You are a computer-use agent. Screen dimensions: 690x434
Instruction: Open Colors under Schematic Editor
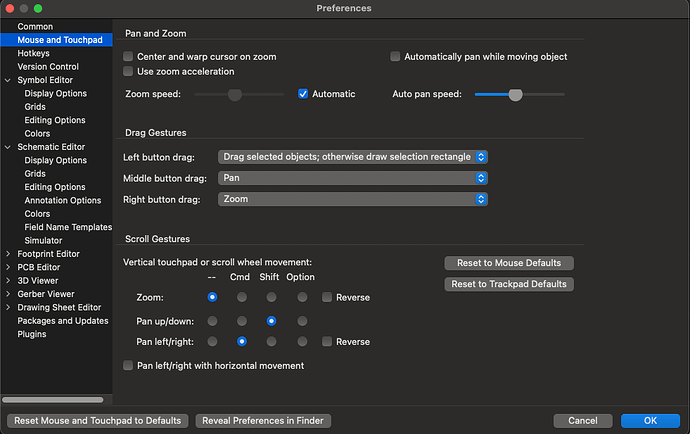tap(37, 213)
